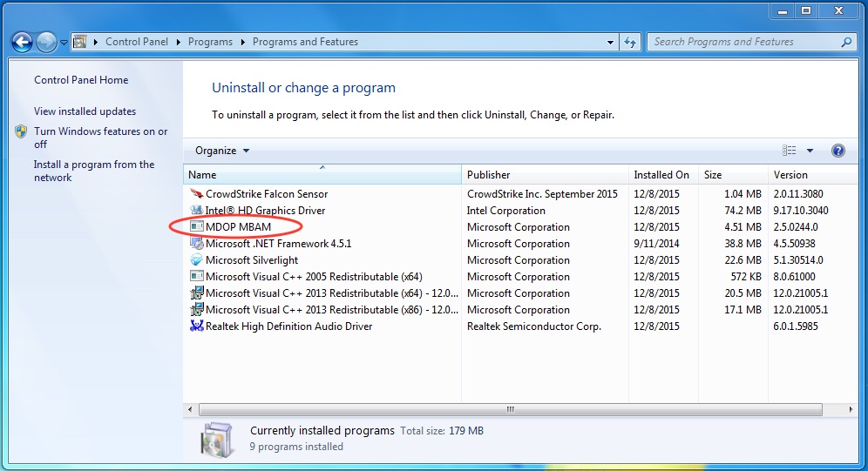
Task: Click the Back navigation arrow button
Action: [22, 42]
